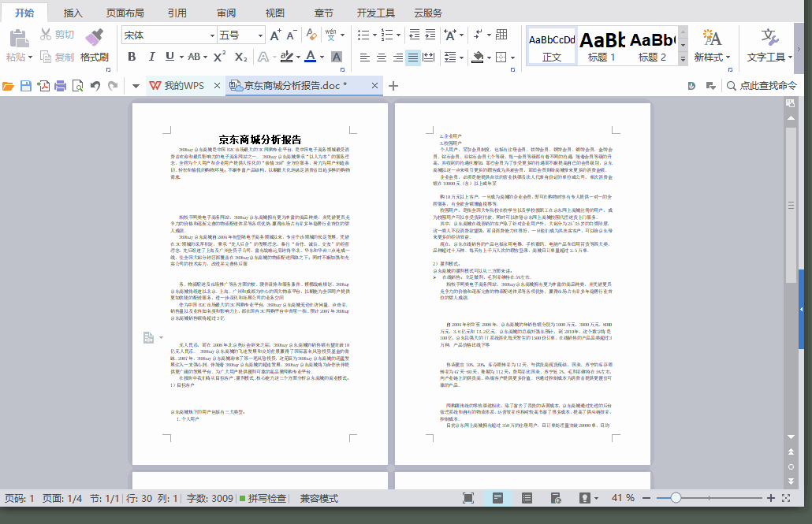
Task: Click the Paste icon
Action: pos(19,39)
